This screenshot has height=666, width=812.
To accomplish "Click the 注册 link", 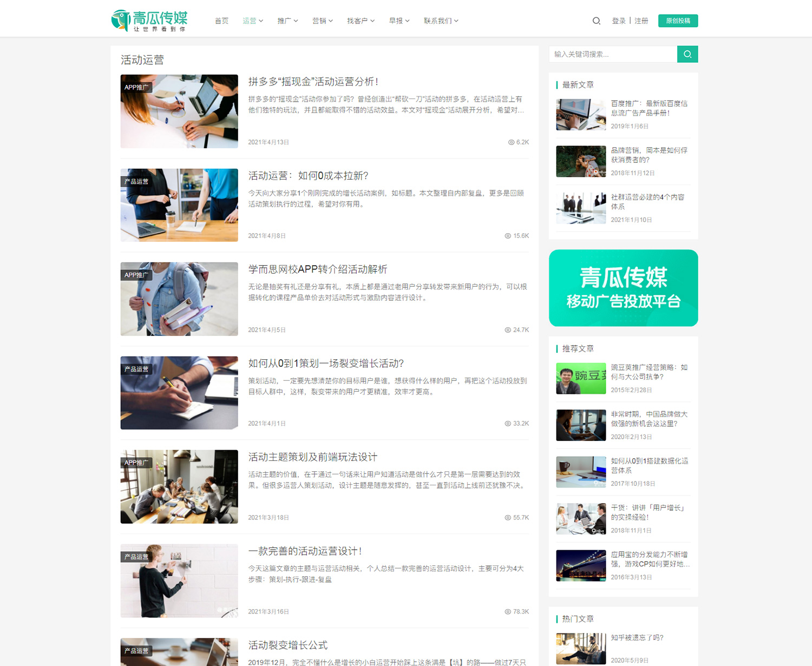I will pyautogui.click(x=641, y=21).
